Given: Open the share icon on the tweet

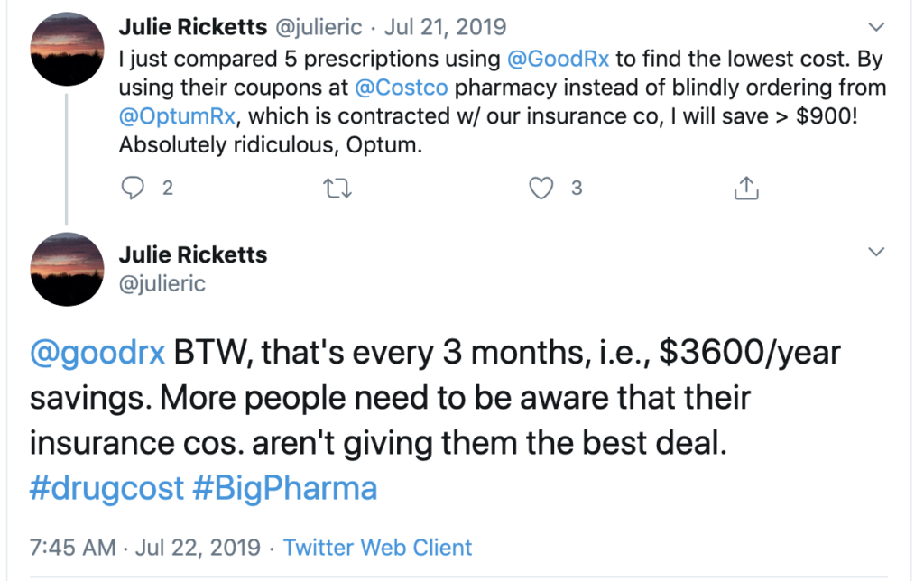Looking at the screenshot, I should tap(745, 188).
